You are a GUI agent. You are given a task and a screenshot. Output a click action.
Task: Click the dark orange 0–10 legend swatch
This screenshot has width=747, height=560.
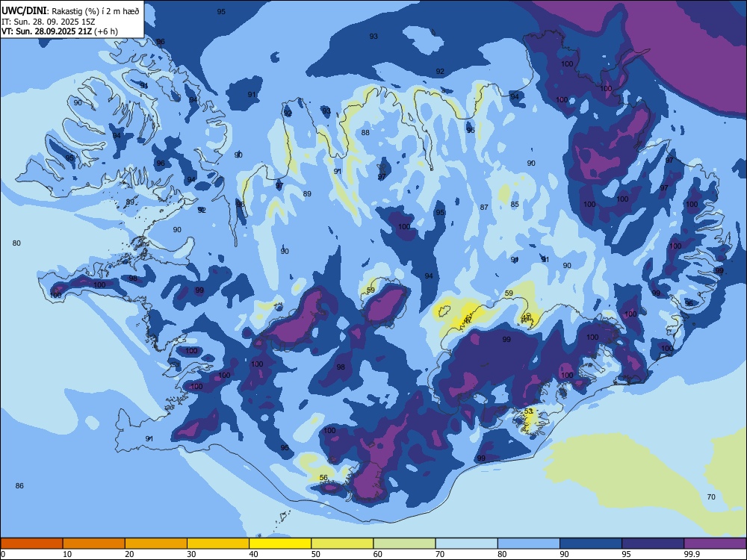[x=31, y=544]
